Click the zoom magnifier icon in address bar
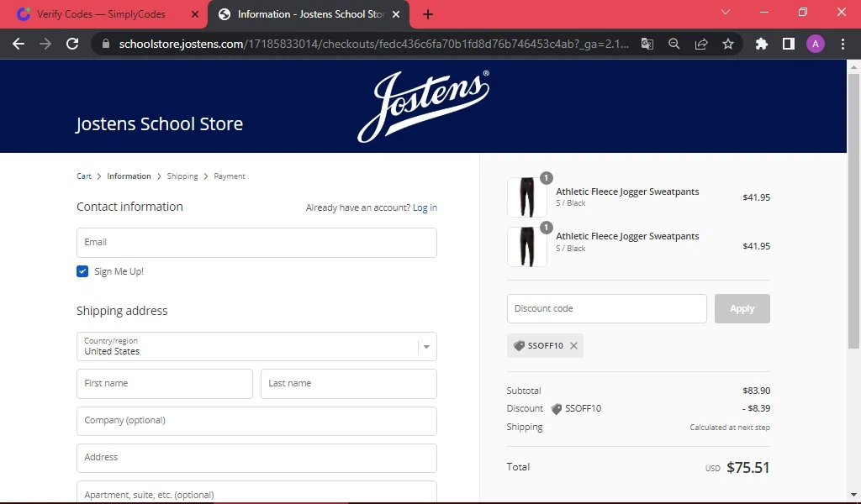The width and height of the screenshot is (861, 504). (x=674, y=44)
